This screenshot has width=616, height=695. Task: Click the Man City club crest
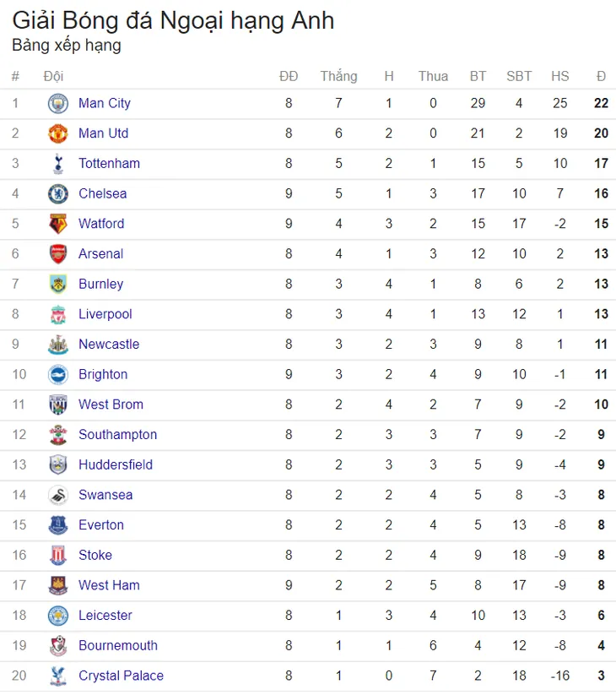tap(58, 103)
